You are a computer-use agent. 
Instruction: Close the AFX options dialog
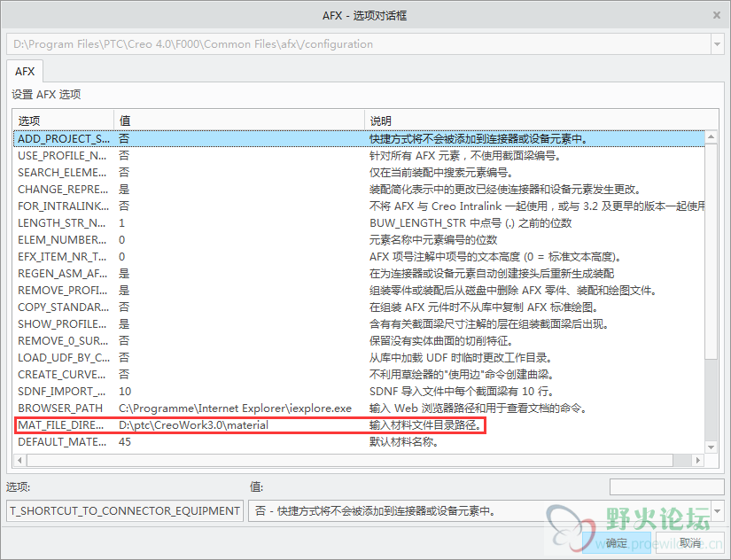717,15
